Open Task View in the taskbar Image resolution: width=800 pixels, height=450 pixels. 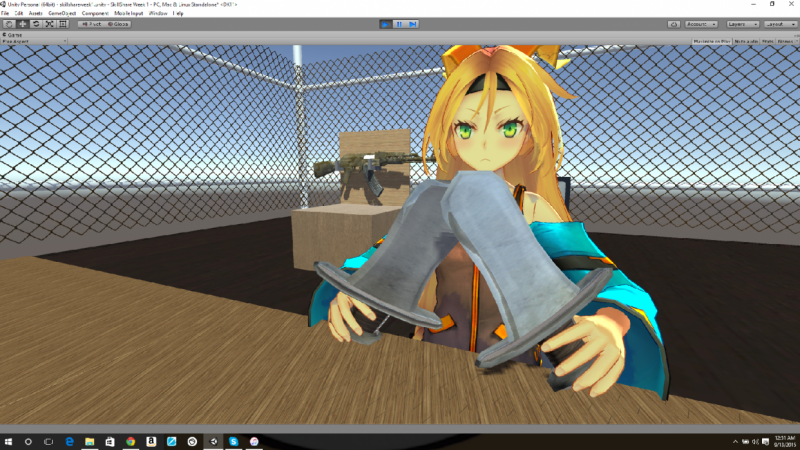tap(48, 442)
